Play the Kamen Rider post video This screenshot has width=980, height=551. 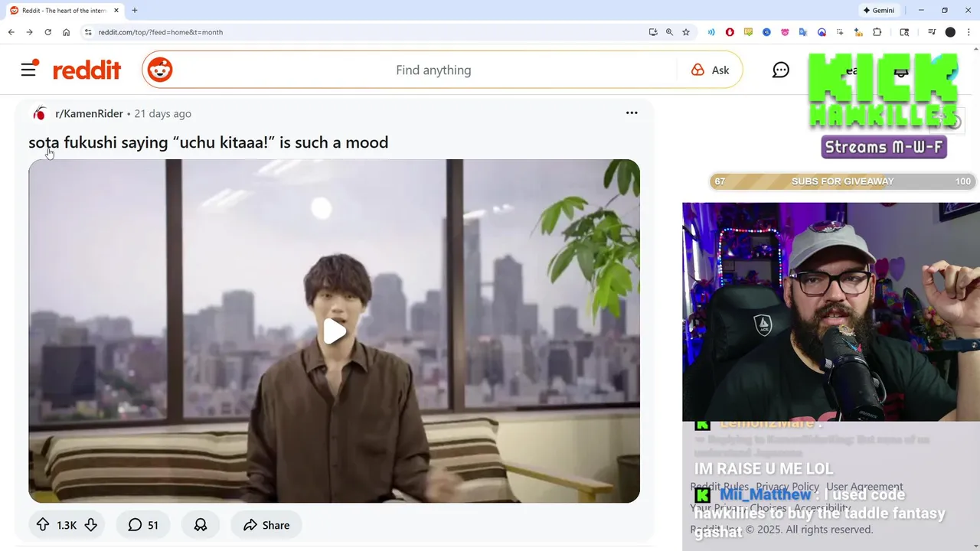(334, 331)
